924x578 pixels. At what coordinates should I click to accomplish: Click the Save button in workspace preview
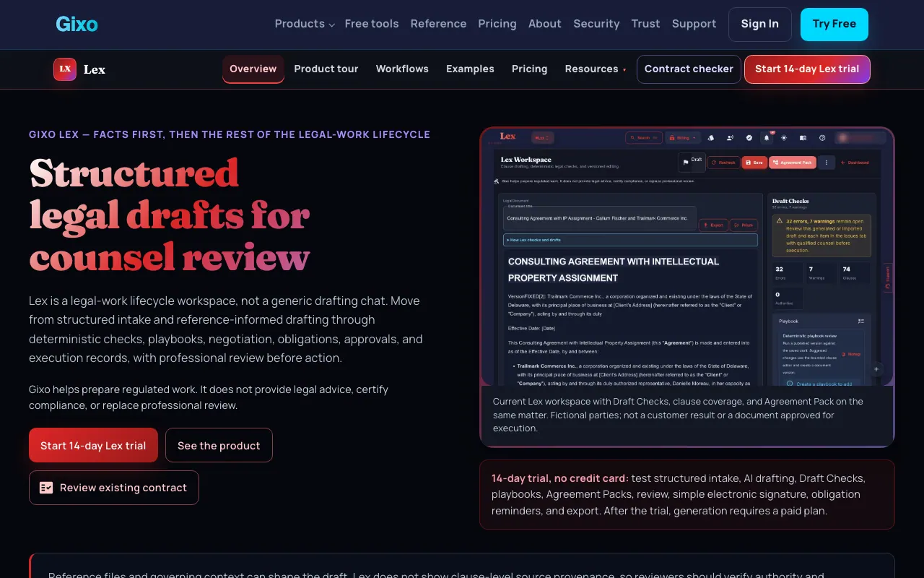pos(754,163)
